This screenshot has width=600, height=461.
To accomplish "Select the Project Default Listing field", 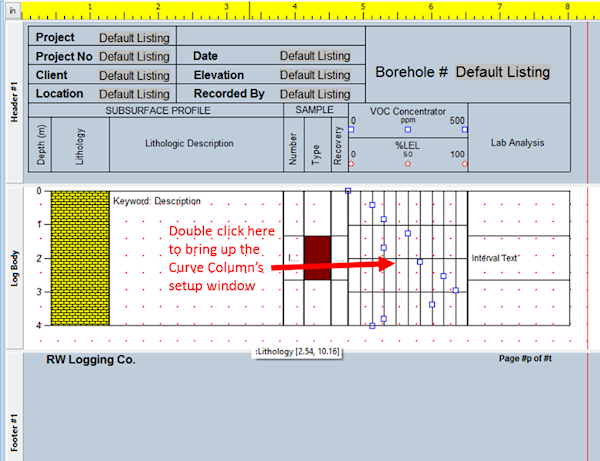I will click(x=133, y=38).
